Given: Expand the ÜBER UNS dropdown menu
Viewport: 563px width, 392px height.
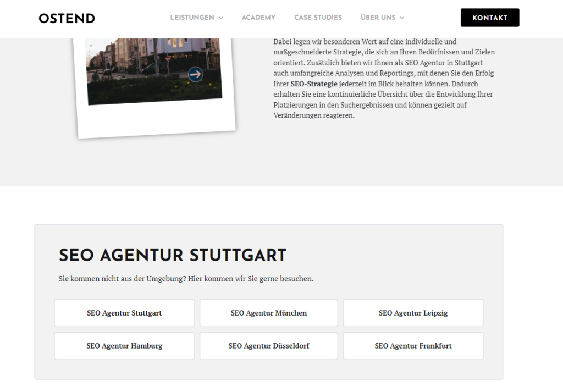Looking at the screenshot, I should [x=402, y=18].
